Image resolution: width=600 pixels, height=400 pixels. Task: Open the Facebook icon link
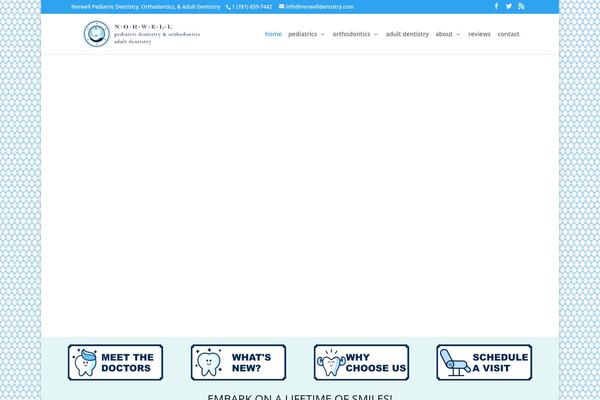[x=496, y=6]
